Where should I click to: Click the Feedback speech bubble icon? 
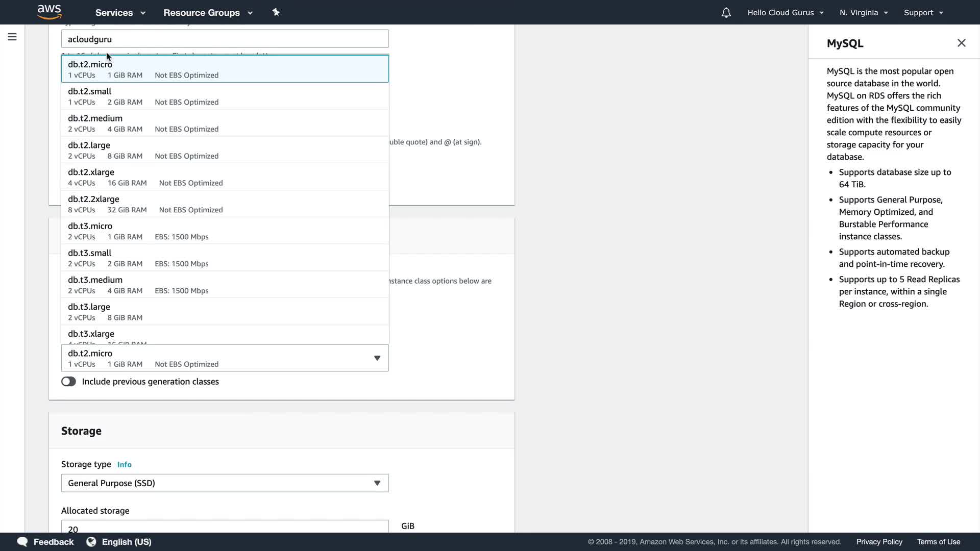pos(22,541)
